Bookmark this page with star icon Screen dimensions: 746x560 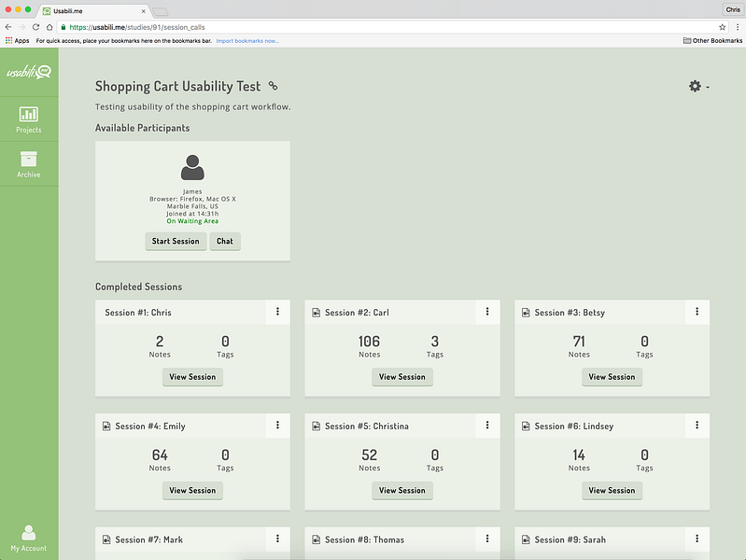[723, 27]
